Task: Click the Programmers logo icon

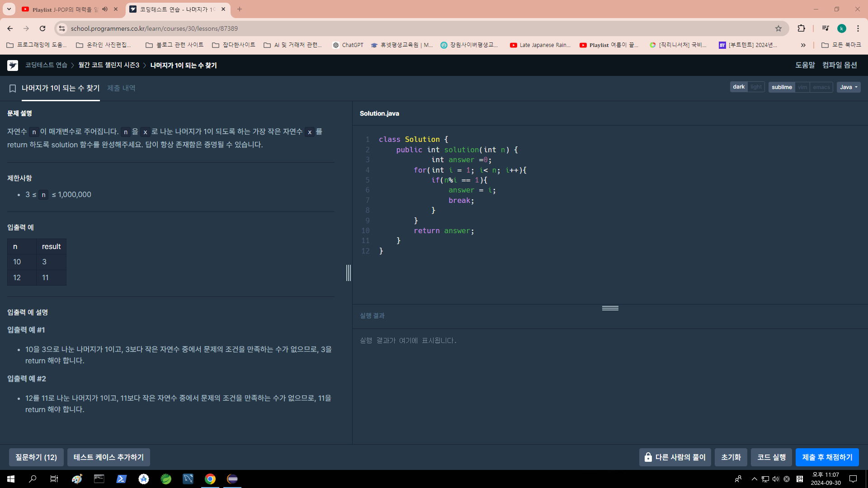Action: [13, 66]
